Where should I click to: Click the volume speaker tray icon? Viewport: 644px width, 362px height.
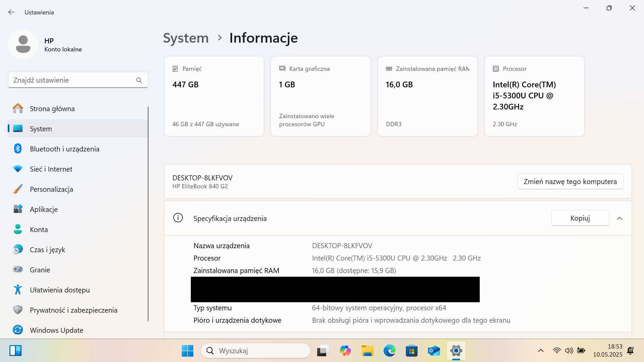(x=569, y=351)
